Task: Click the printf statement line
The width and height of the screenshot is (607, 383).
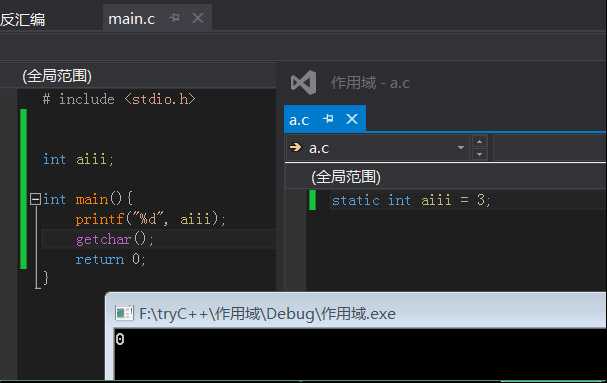Action: (150, 219)
